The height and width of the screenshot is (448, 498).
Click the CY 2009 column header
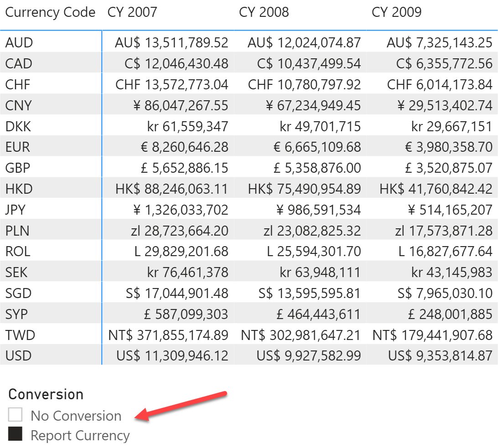(396, 12)
